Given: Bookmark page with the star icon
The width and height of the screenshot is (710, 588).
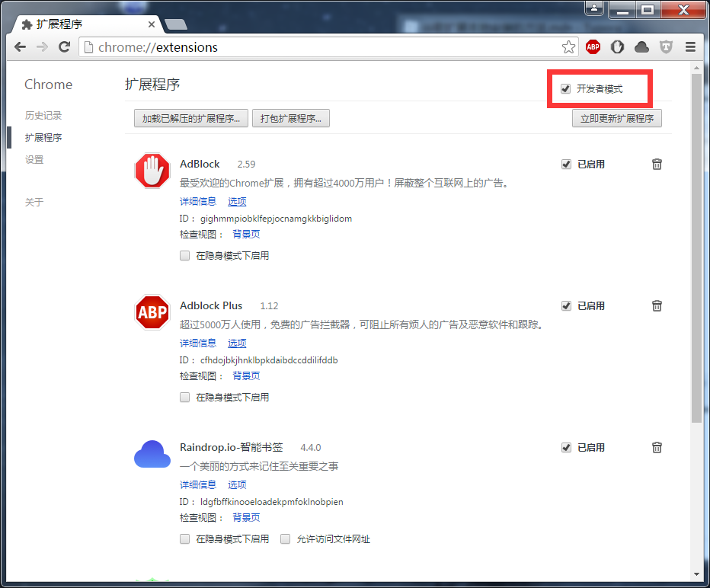Looking at the screenshot, I should pos(568,47).
